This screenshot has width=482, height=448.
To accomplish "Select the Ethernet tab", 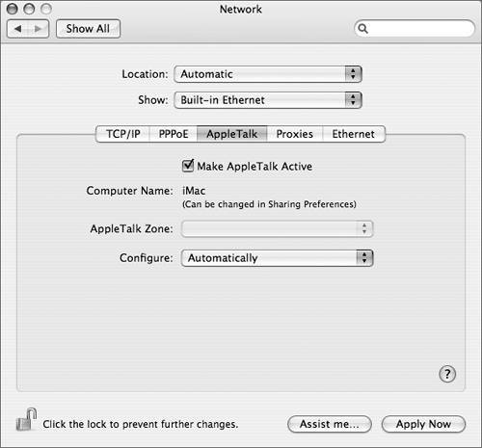I will tap(354, 134).
